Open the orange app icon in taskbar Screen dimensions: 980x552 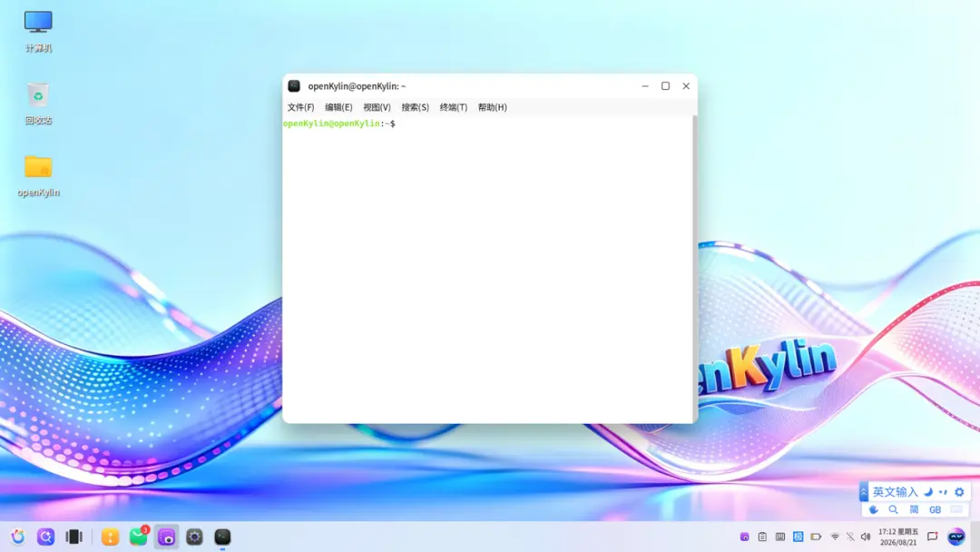[110, 537]
